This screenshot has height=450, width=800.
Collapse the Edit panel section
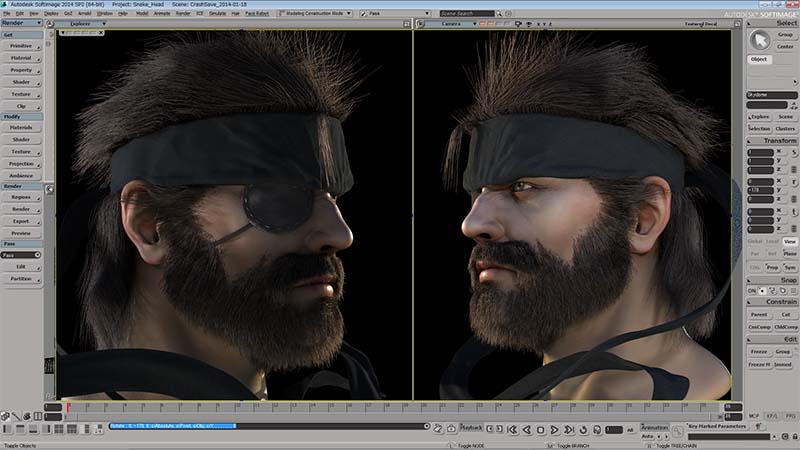point(749,339)
